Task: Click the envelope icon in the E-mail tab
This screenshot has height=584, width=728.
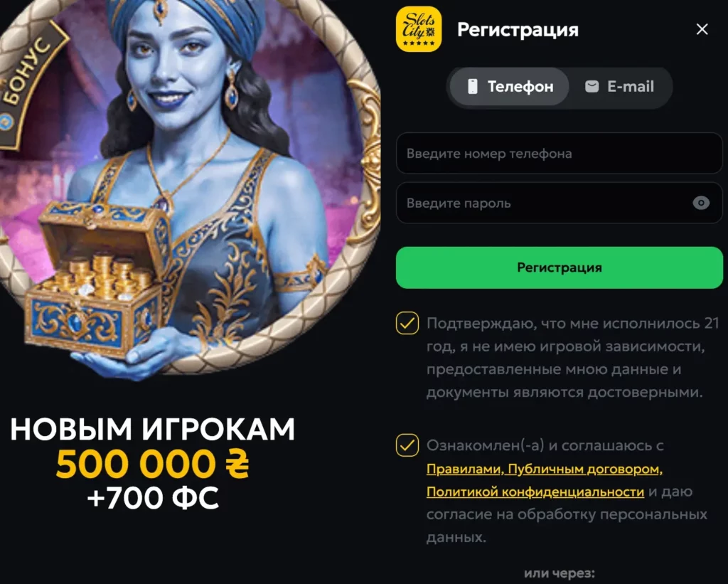Action: pos(591,86)
